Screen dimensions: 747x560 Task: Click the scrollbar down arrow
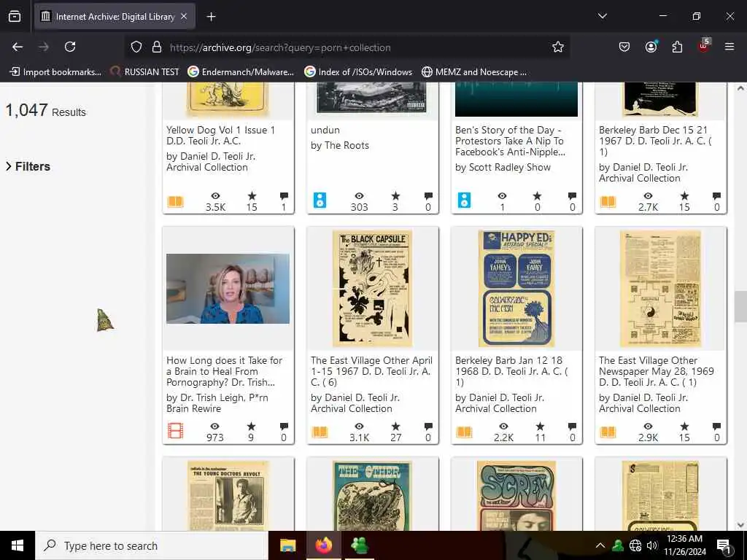740,525
